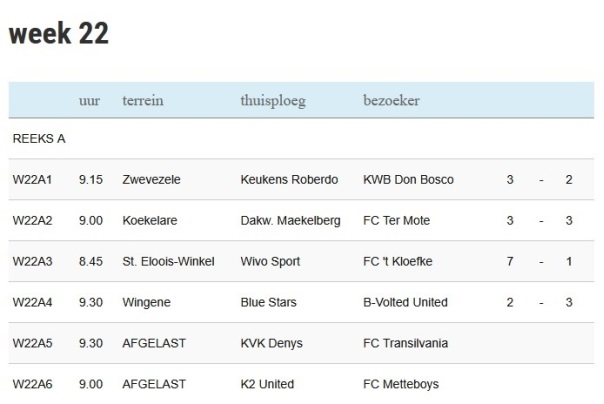The height and width of the screenshot is (404, 604).
Task: Click home team Dakw. Maekelberg
Action: click(x=290, y=221)
